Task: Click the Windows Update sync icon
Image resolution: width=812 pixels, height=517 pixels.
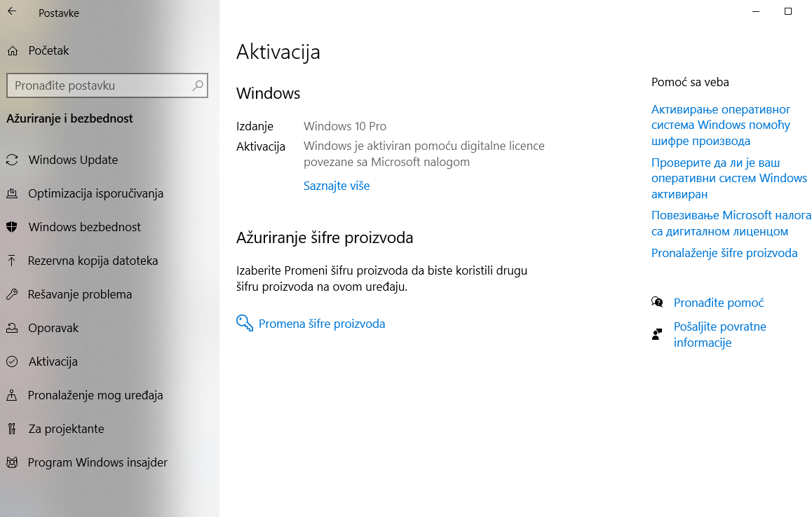Action: (12, 160)
